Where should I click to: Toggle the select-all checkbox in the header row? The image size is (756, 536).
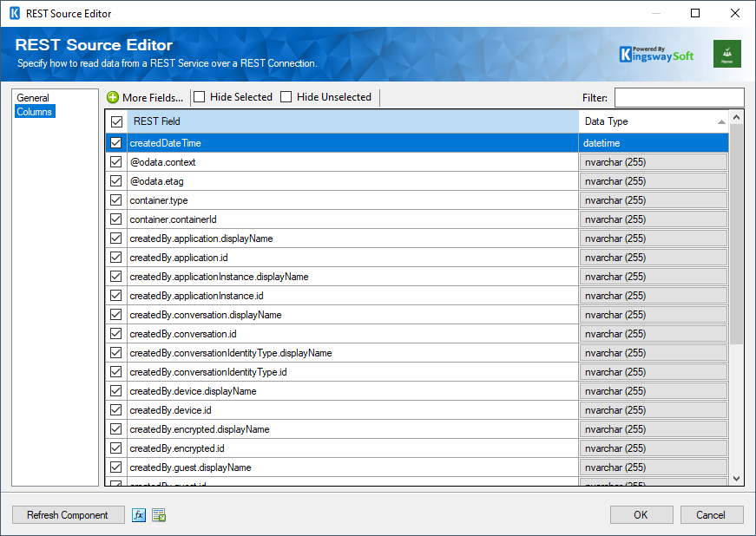(116, 121)
